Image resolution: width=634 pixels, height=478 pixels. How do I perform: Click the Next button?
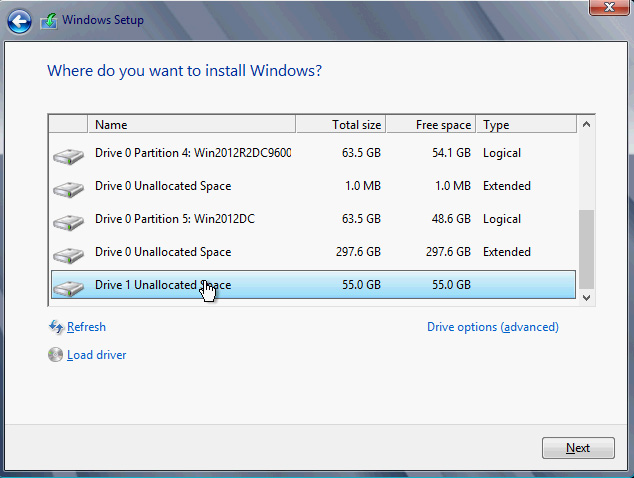[x=577, y=448]
